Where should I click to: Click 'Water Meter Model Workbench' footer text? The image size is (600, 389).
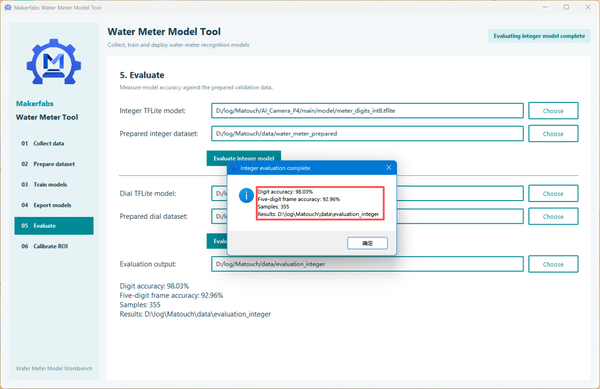pyautogui.click(x=54, y=368)
